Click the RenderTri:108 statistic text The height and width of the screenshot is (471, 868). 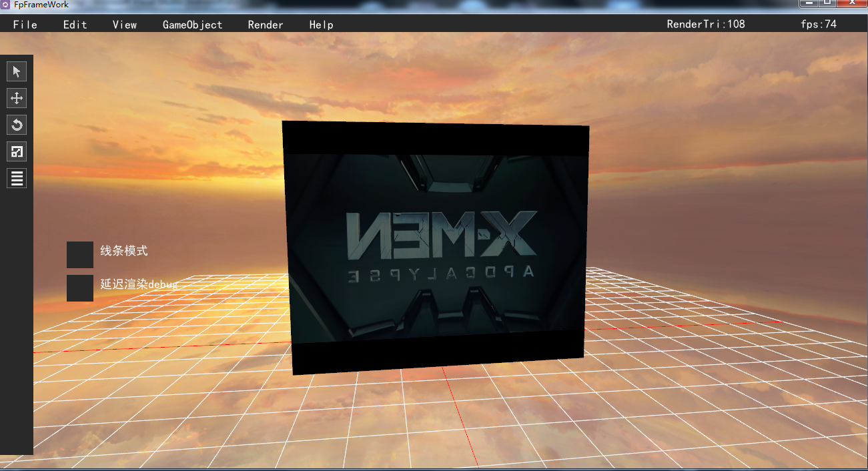(706, 24)
